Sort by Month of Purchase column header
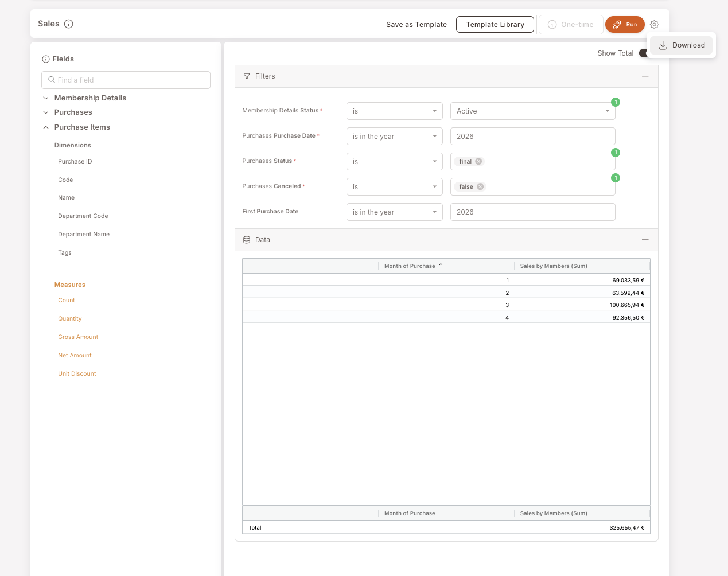Viewport: 728px width, 576px height. (x=410, y=266)
